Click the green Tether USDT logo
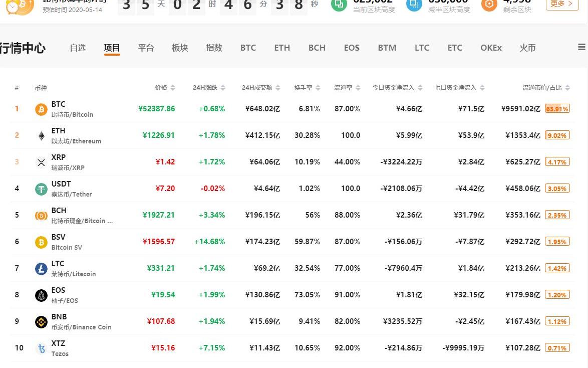This screenshot has height=368, width=588. [x=41, y=189]
